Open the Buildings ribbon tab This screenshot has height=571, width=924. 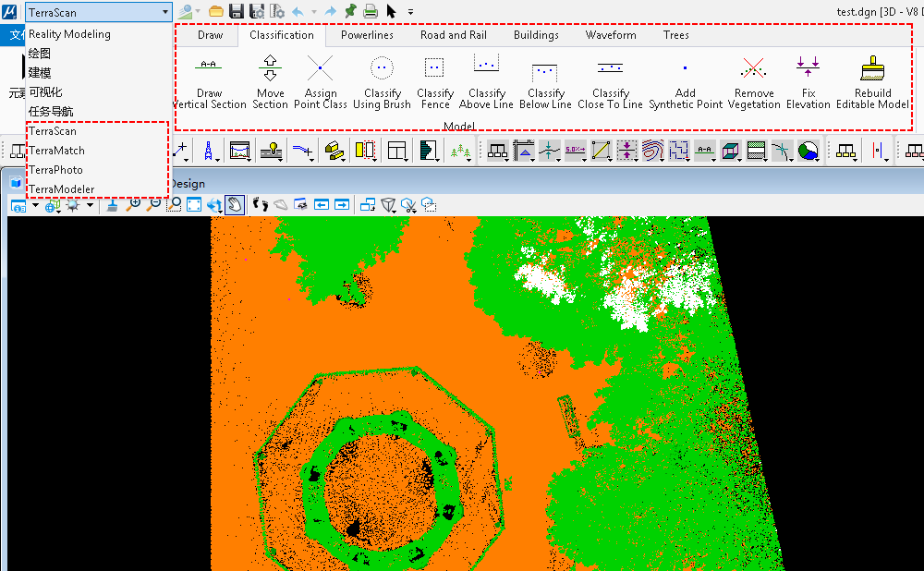[x=536, y=35]
